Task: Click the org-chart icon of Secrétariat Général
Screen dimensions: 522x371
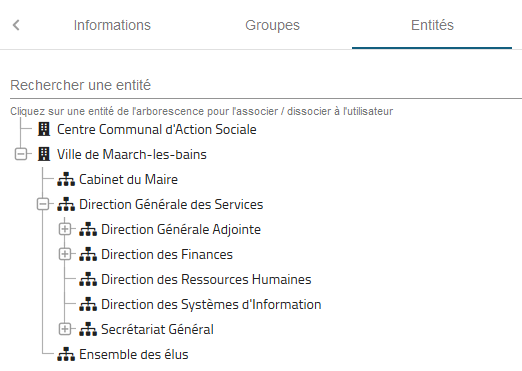Action: click(x=88, y=329)
